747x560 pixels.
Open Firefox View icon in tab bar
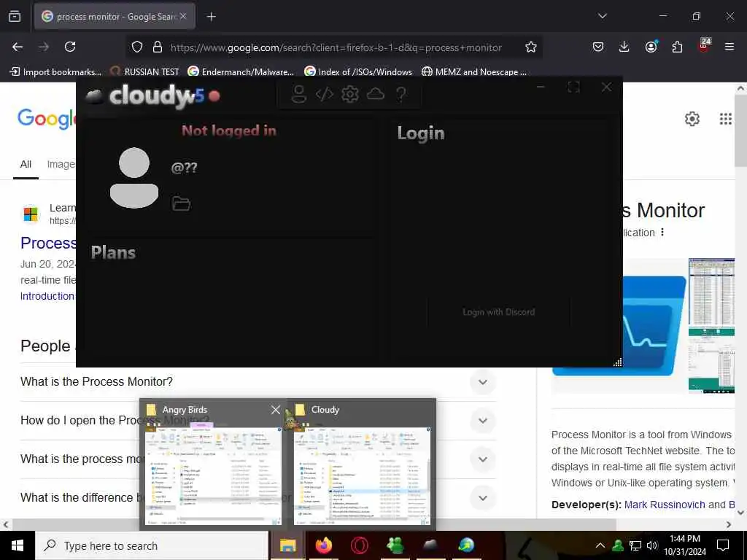coord(15,16)
